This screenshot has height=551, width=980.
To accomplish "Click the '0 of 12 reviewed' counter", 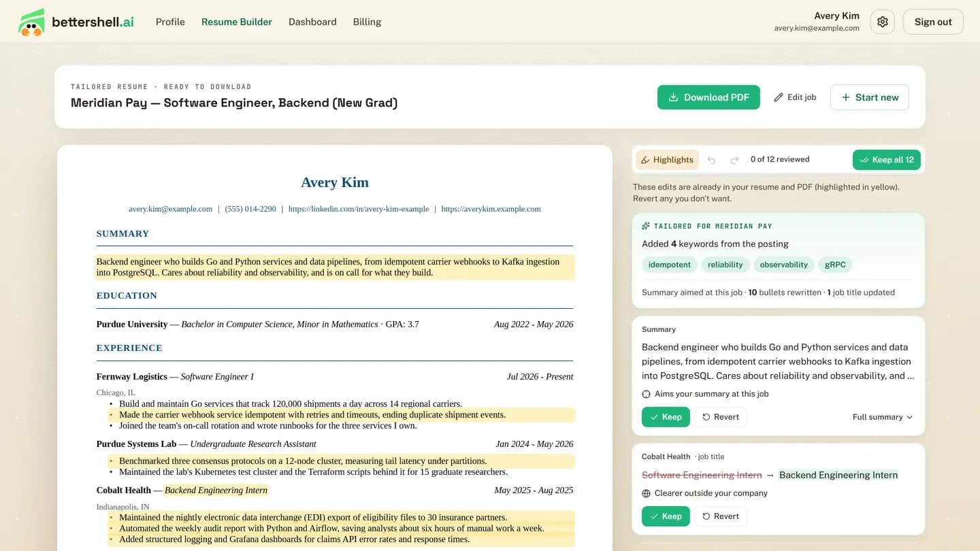I will [x=780, y=159].
